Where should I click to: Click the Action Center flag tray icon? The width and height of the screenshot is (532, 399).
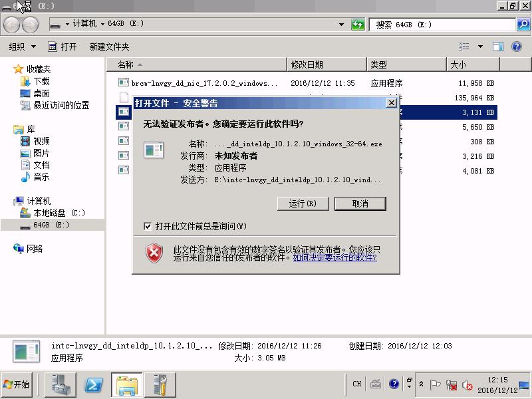pos(436,385)
